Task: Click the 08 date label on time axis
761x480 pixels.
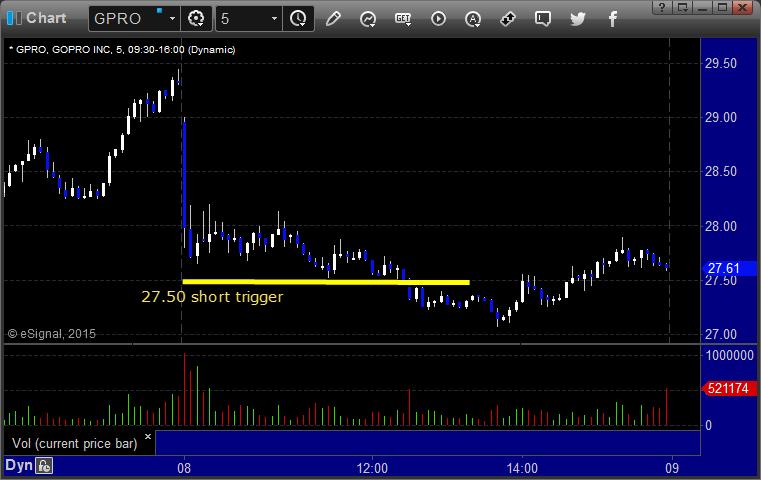Action: (184, 468)
